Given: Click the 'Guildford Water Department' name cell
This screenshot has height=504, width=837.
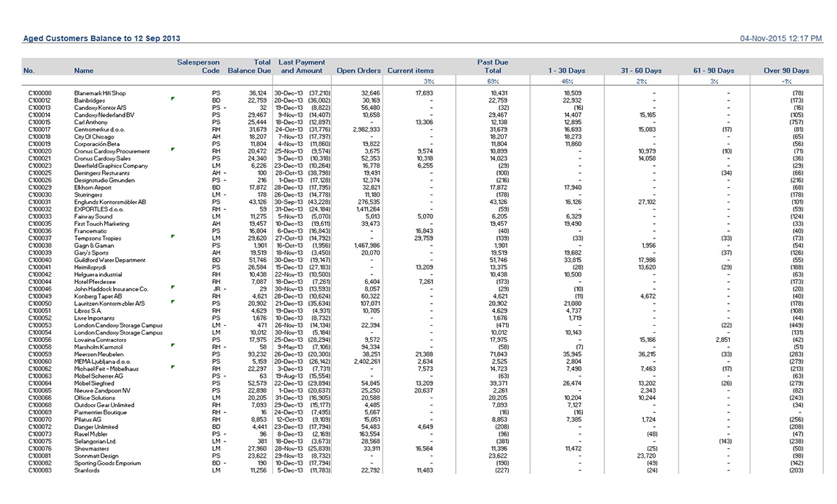Looking at the screenshot, I should (x=109, y=260).
